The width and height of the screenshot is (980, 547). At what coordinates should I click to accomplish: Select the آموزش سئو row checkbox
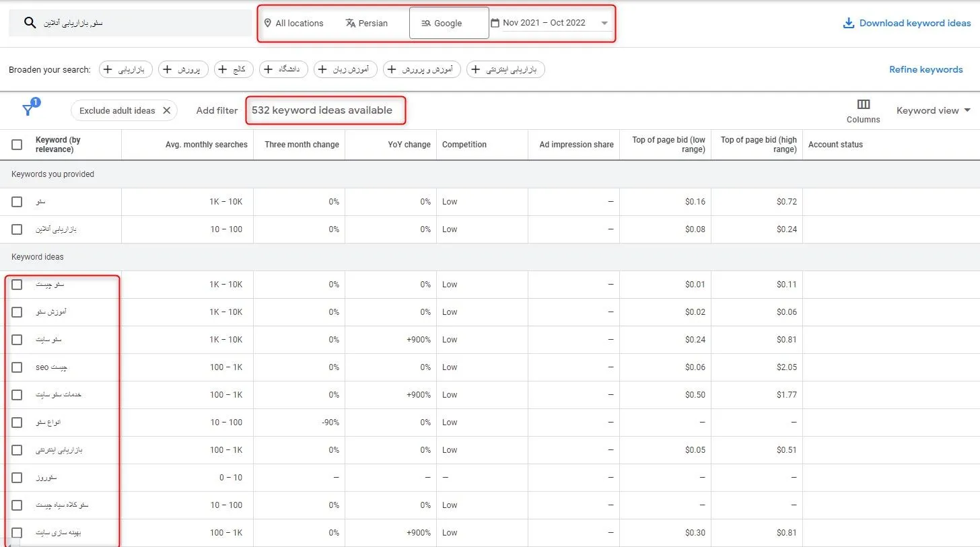(x=17, y=312)
